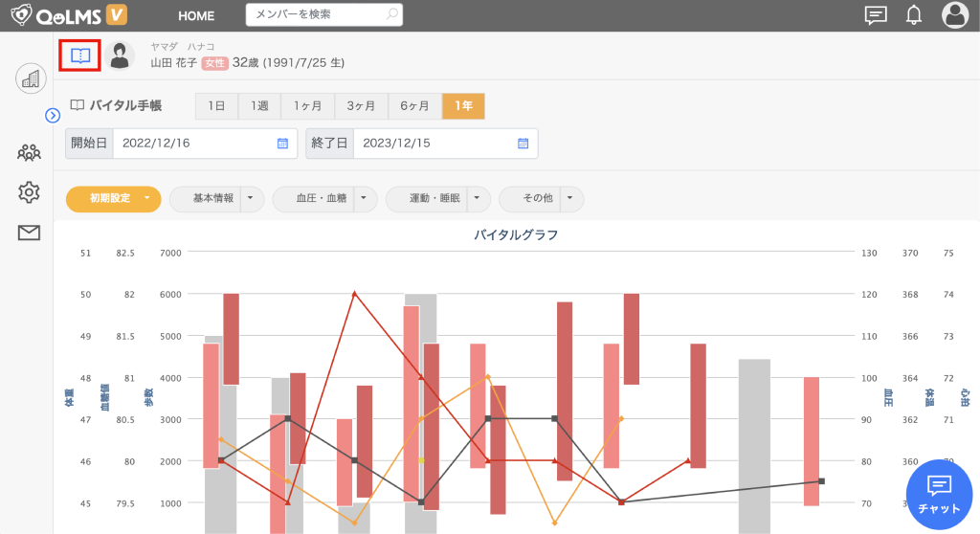
Task: Expand the 血圧・血糖 dropdown arrow
Action: [366, 199]
